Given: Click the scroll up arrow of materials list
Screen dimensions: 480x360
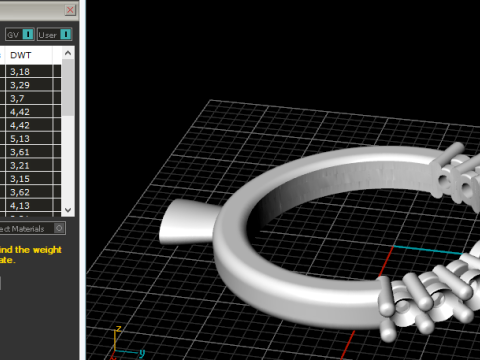Looking at the screenshot, I should [68, 53].
